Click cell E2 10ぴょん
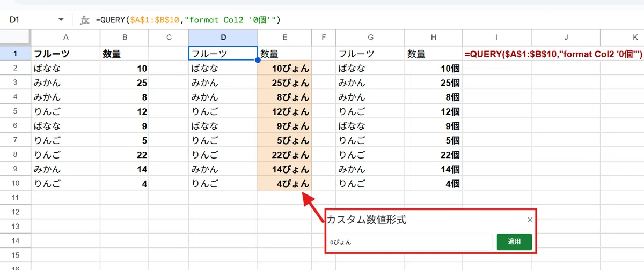Viewport: 644px width, 270px height. tap(284, 68)
